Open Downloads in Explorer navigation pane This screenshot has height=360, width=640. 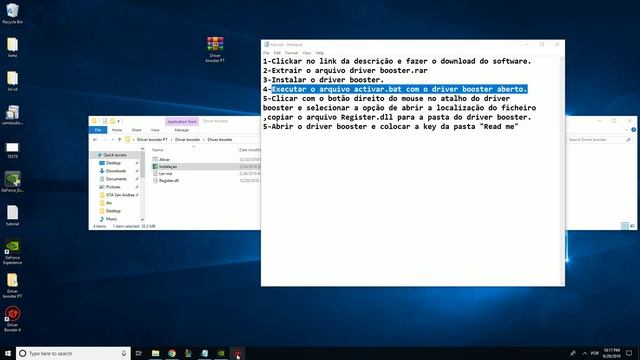116,171
